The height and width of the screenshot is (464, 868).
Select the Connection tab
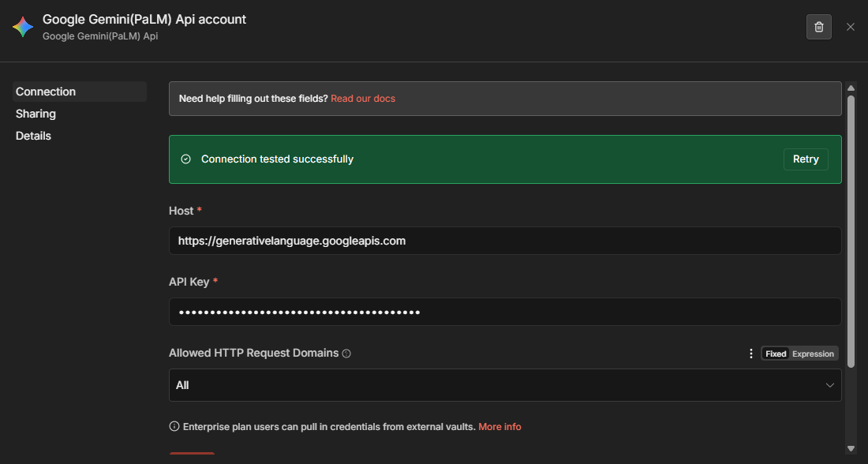point(79,92)
